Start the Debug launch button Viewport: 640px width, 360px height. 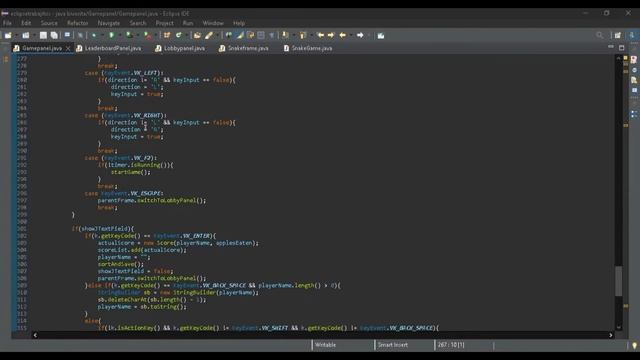pos(94,36)
